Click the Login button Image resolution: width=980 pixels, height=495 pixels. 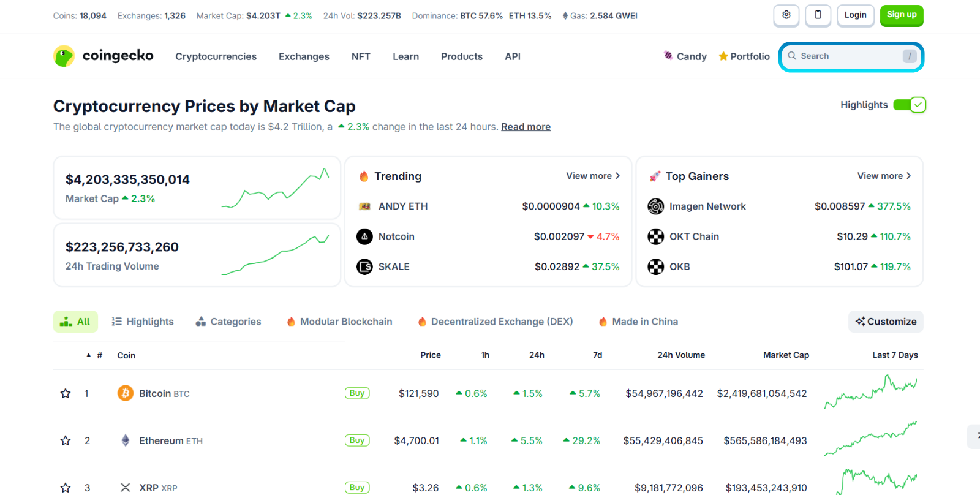coord(855,15)
